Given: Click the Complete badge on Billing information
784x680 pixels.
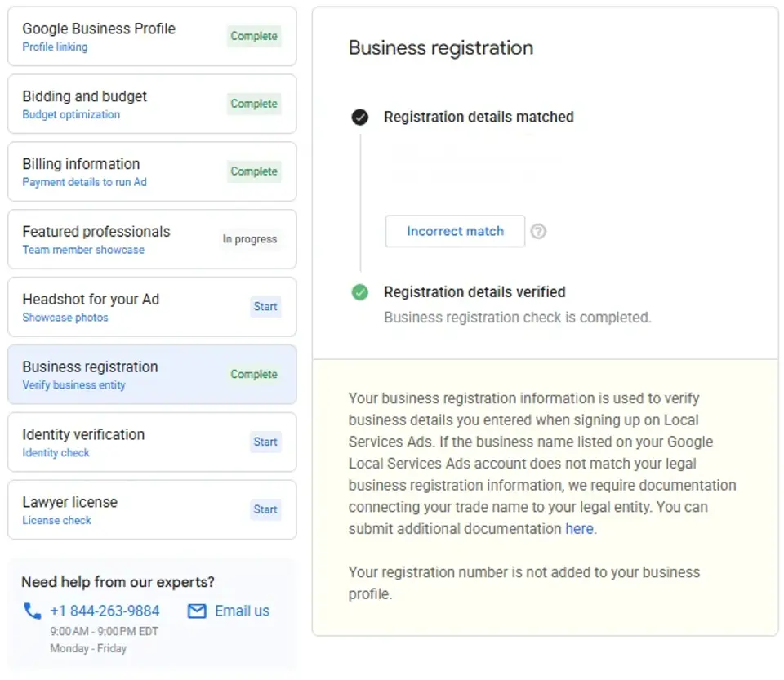Looking at the screenshot, I should pos(254,171).
